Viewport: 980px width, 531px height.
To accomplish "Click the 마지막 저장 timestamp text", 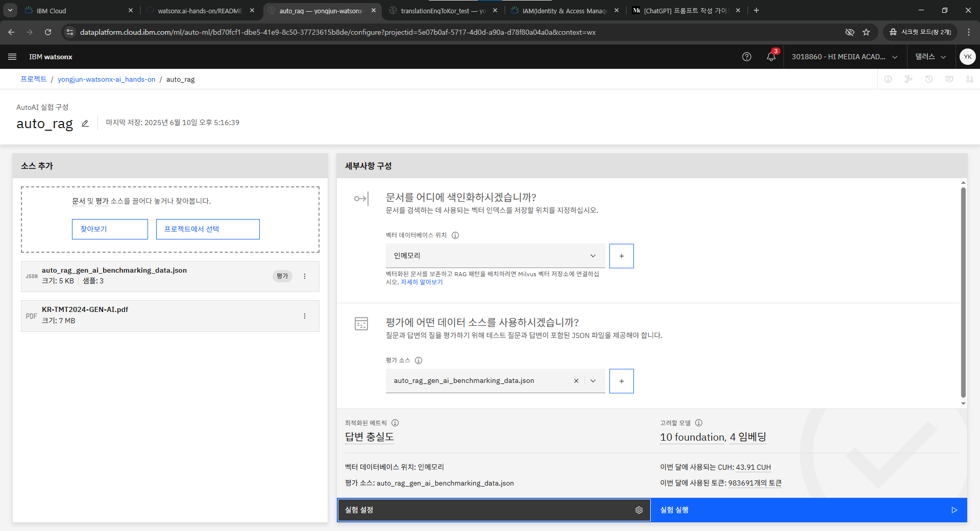I will [x=173, y=123].
